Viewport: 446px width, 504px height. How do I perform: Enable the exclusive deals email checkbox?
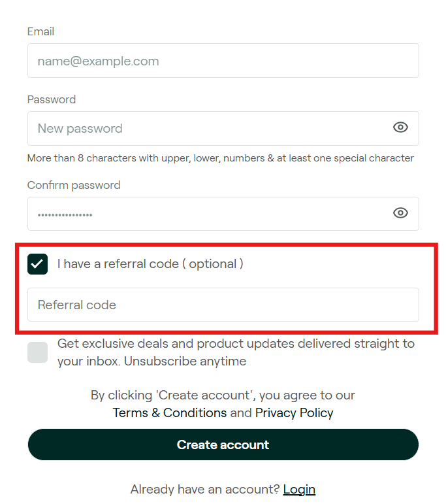tap(38, 352)
